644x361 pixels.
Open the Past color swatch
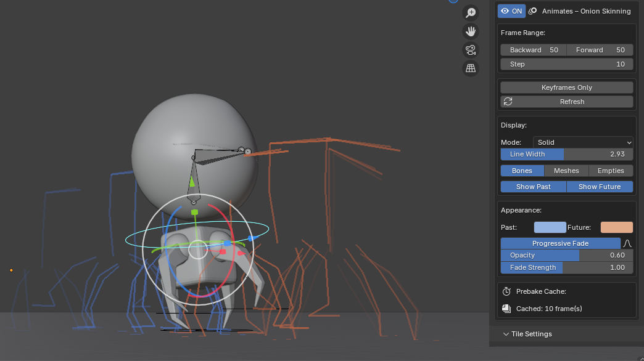pyautogui.click(x=550, y=227)
